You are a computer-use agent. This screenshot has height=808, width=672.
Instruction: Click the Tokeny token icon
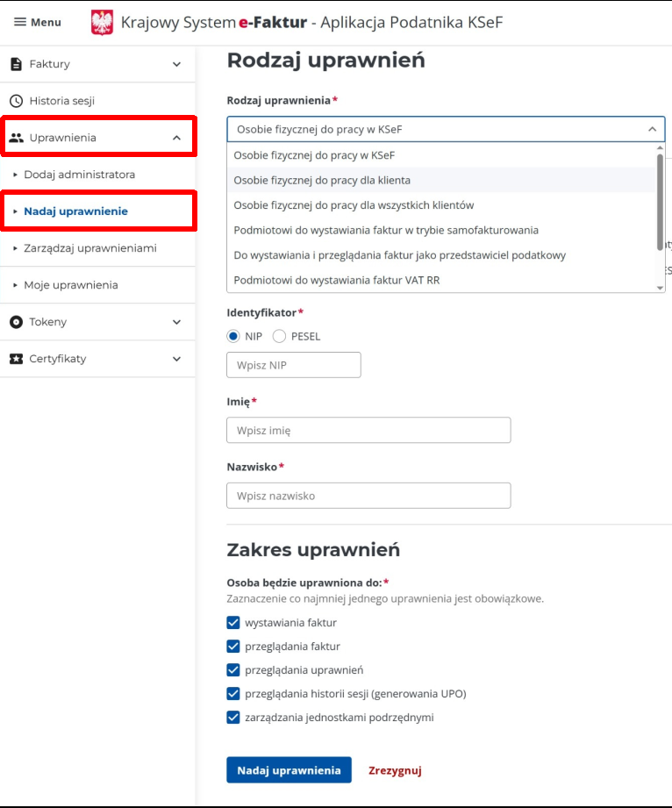click(16, 322)
